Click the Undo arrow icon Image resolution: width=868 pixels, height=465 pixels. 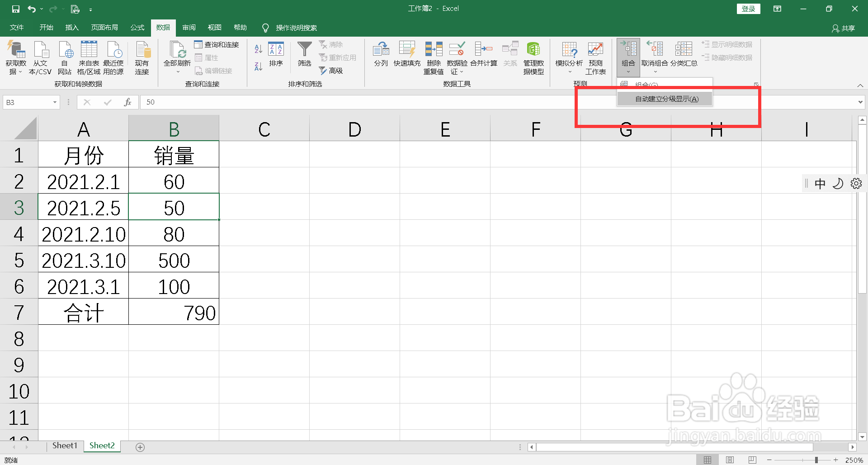(x=32, y=9)
